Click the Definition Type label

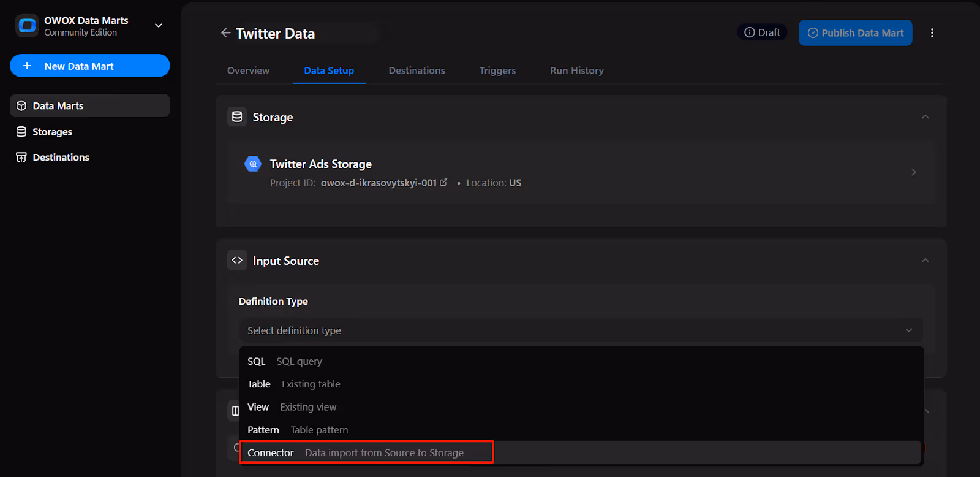pyautogui.click(x=273, y=301)
